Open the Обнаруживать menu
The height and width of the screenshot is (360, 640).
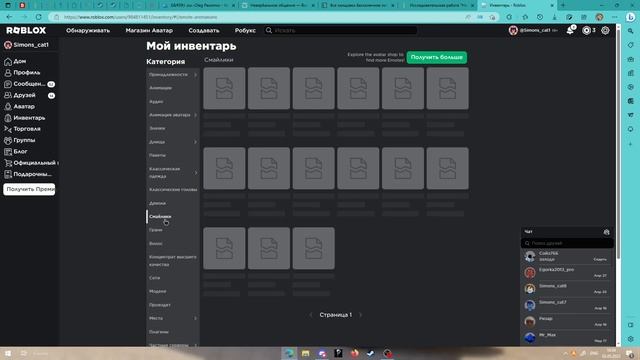[x=88, y=30]
